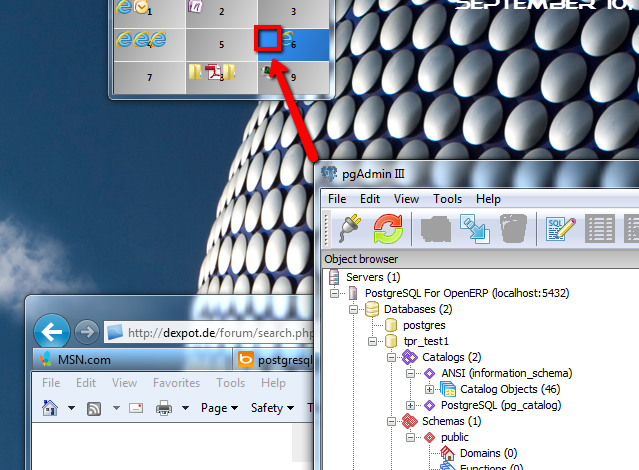The width and height of the screenshot is (639, 470).
Task: Open the Page dropdown menu
Action: pyautogui.click(x=219, y=408)
